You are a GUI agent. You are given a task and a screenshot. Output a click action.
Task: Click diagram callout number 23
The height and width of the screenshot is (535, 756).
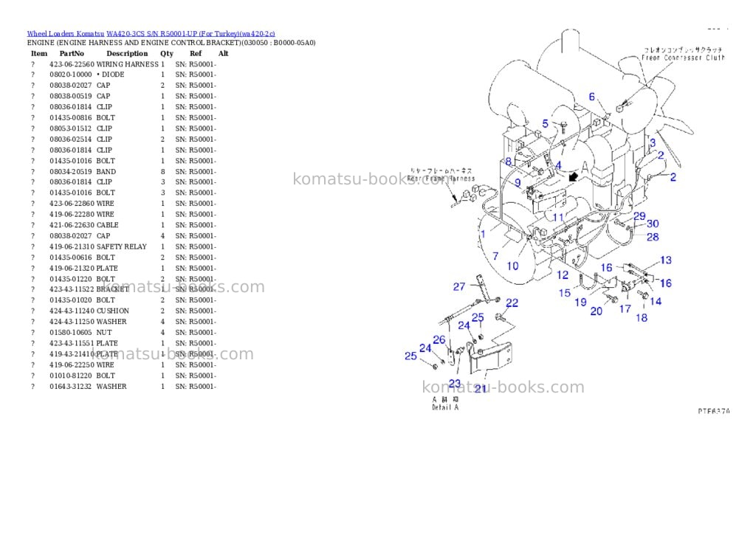point(455,384)
